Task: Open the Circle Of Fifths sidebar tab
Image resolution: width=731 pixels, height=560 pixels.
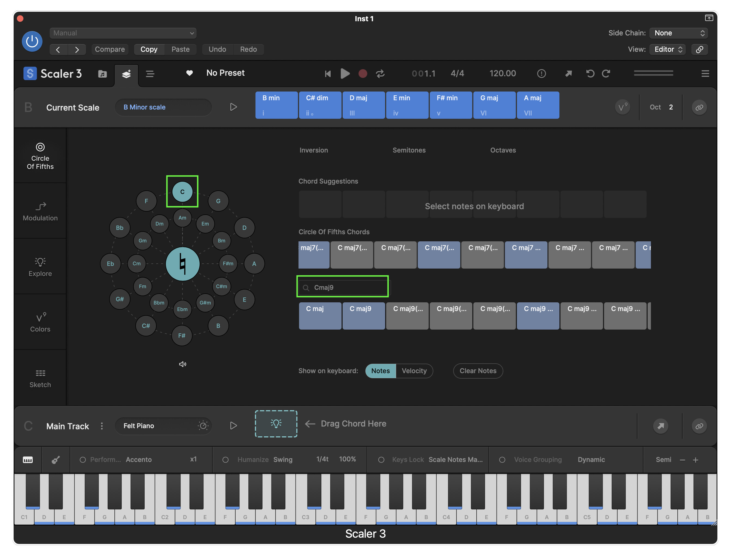Action: tap(40, 156)
